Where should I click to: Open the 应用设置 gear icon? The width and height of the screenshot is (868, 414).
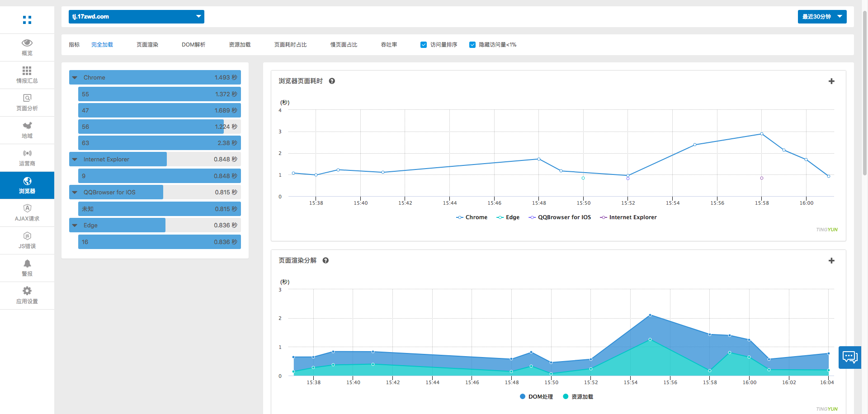[27, 291]
